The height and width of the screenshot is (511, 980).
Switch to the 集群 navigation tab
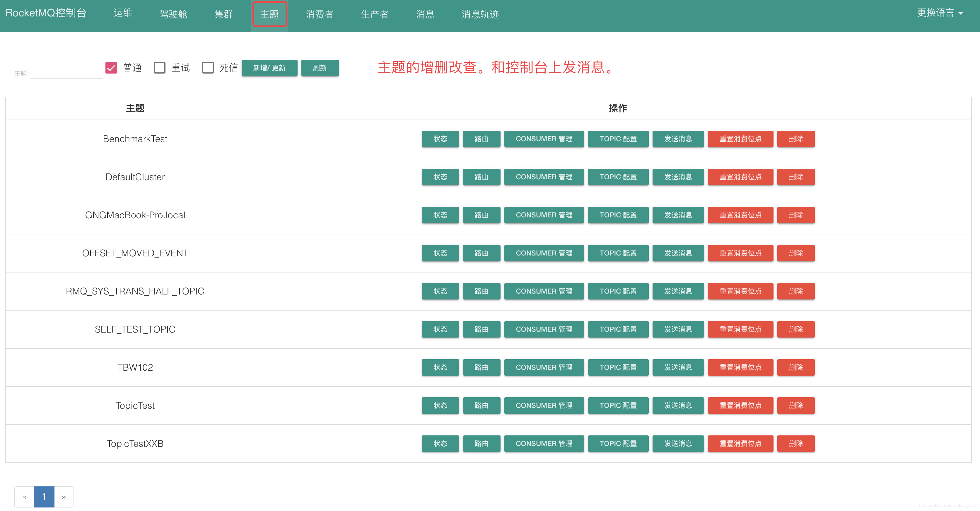pos(223,14)
